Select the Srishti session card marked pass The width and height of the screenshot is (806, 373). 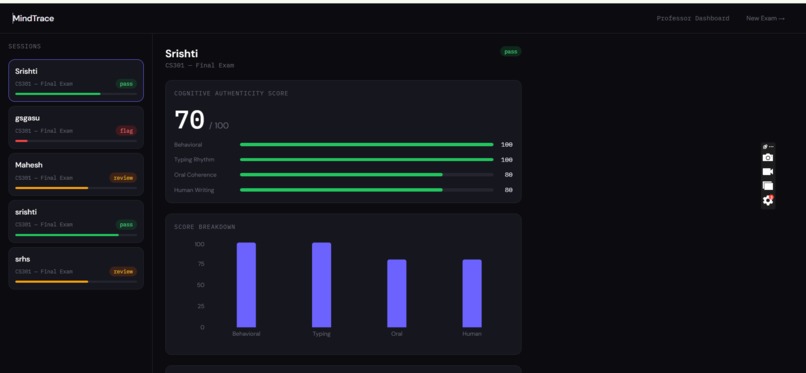[x=76, y=80]
